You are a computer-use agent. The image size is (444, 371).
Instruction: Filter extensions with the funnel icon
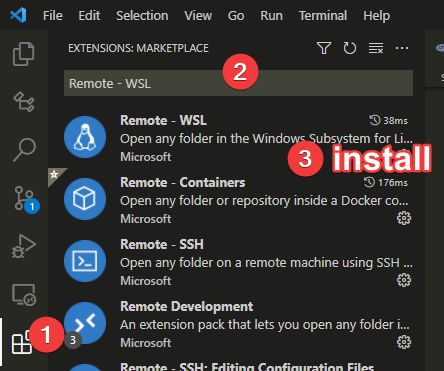[x=324, y=48]
